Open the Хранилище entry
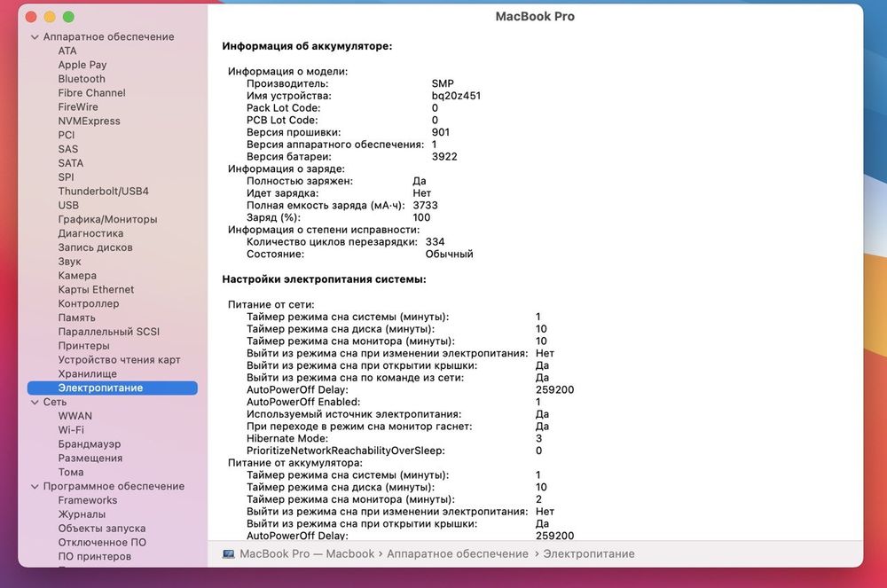The image size is (887, 588). [x=87, y=374]
